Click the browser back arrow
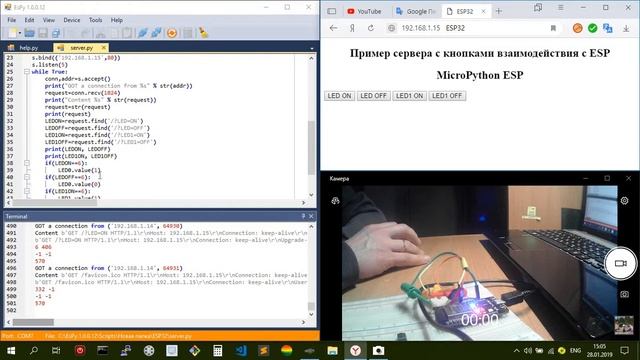Screen dimensions: 640x360 coord(333,28)
